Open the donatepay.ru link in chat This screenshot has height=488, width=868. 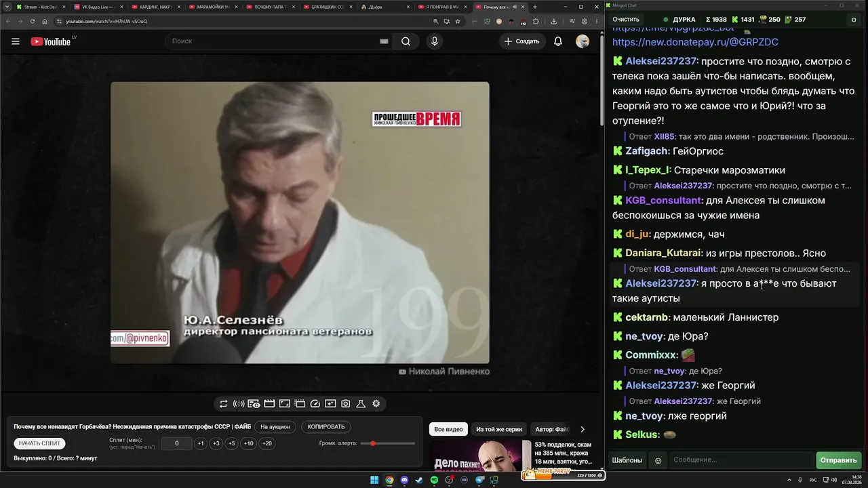click(x=695, y=42)
